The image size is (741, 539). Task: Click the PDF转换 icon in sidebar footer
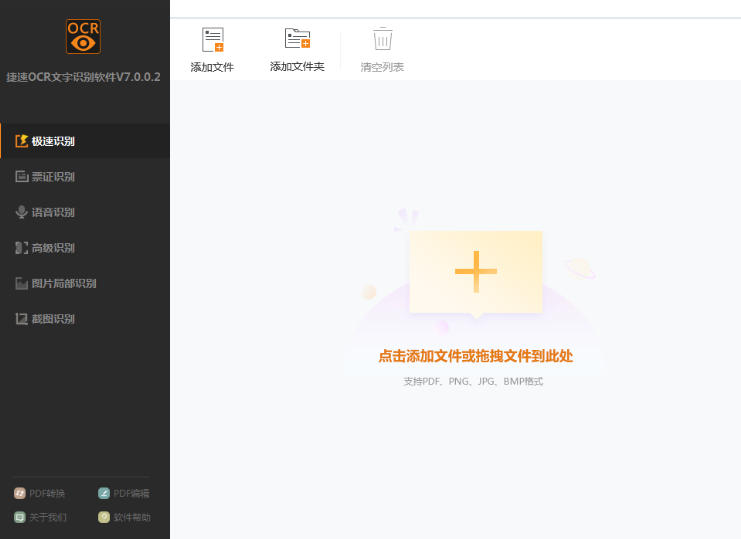[19, 493]
